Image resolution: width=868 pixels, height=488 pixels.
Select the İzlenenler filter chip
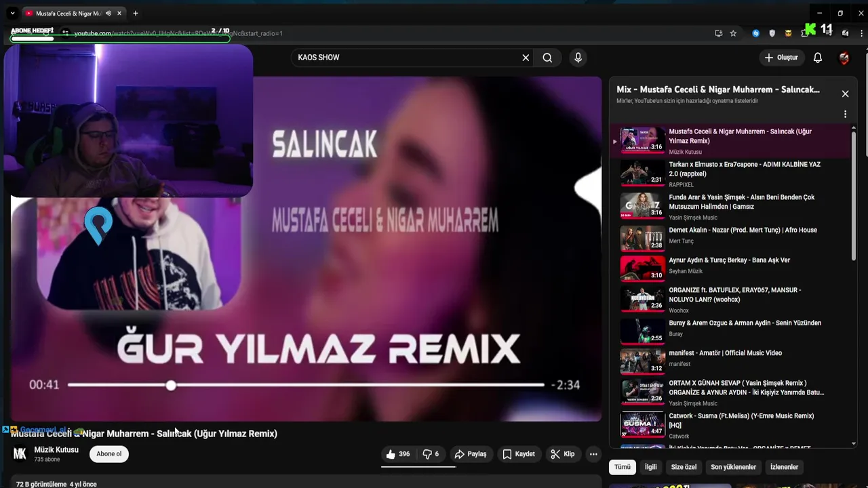coord(784,467)
